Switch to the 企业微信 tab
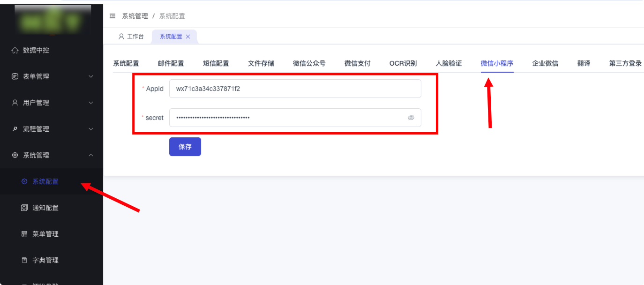Viewport: 644px width, 285px height. pyautogui.click(x=545, y=63)
